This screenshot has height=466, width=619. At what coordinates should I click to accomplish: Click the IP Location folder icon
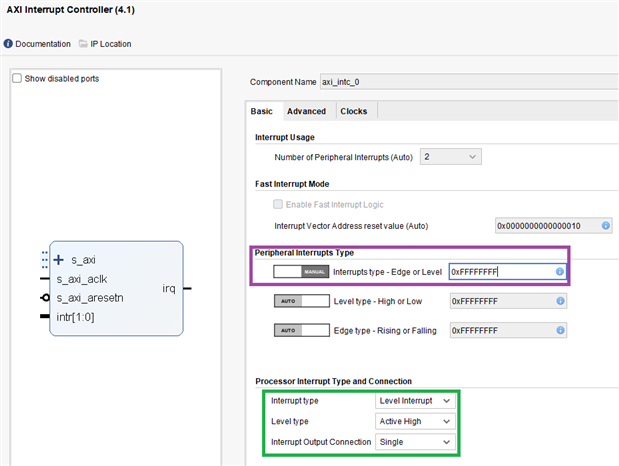(84, 44)
